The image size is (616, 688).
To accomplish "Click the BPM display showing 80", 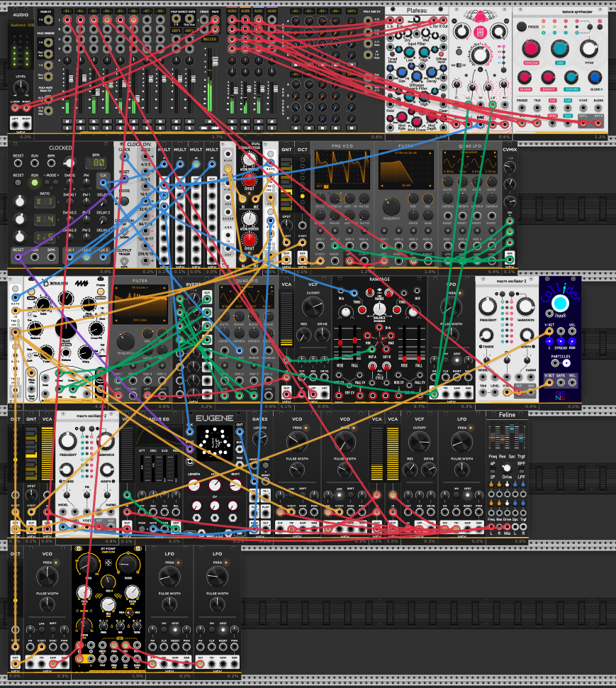I will pyautogui.click(x=95, y=163).
